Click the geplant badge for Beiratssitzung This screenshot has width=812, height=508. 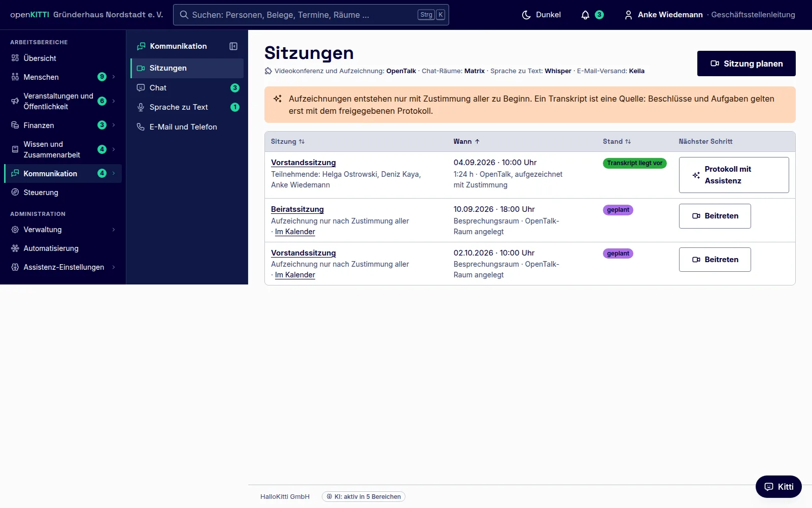pos(618,210)
